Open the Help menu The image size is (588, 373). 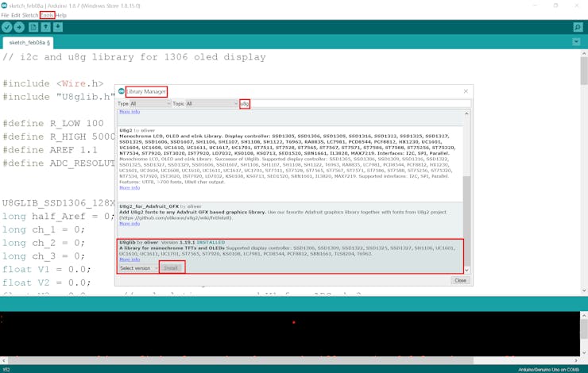click(x=60, y=15)
